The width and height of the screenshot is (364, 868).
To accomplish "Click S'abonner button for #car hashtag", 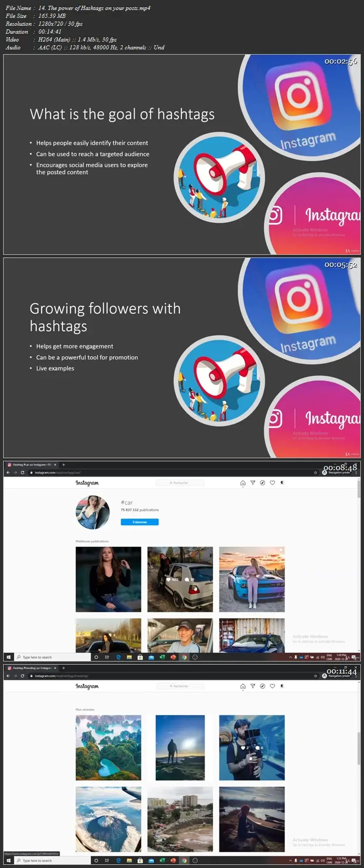I will pyautogui.click(x=139, y=522).
